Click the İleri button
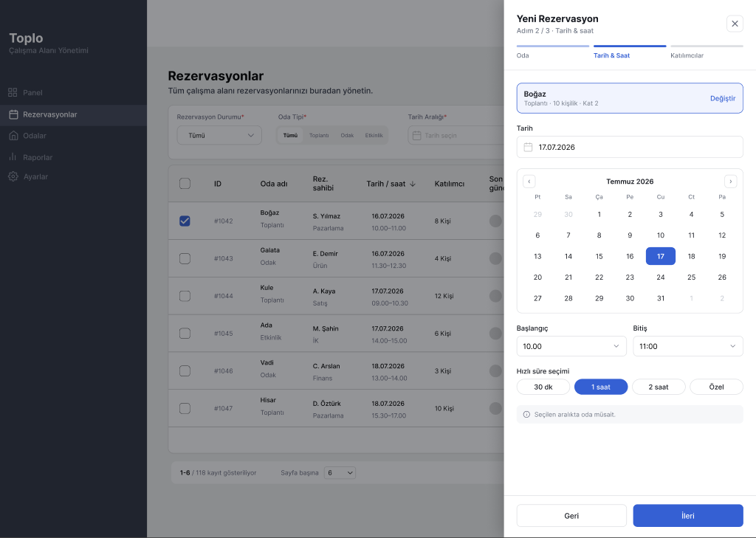The width and height of the screenshot is (756, 538). tap(687, 516)
